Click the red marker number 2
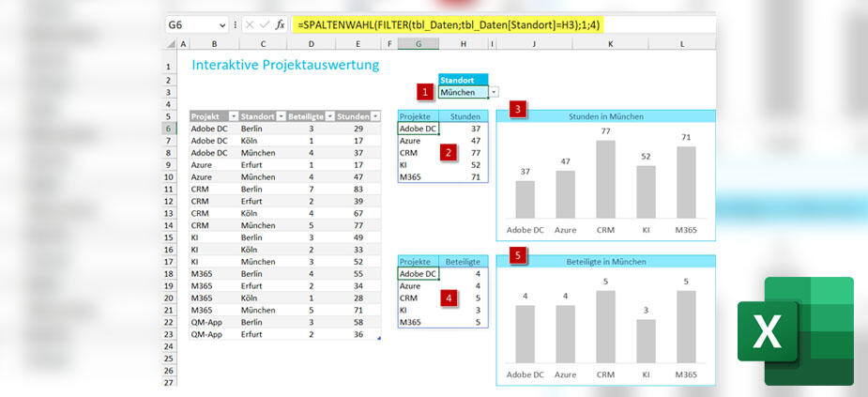The height and width of the screenshot is (397, 868). (449, 152)
